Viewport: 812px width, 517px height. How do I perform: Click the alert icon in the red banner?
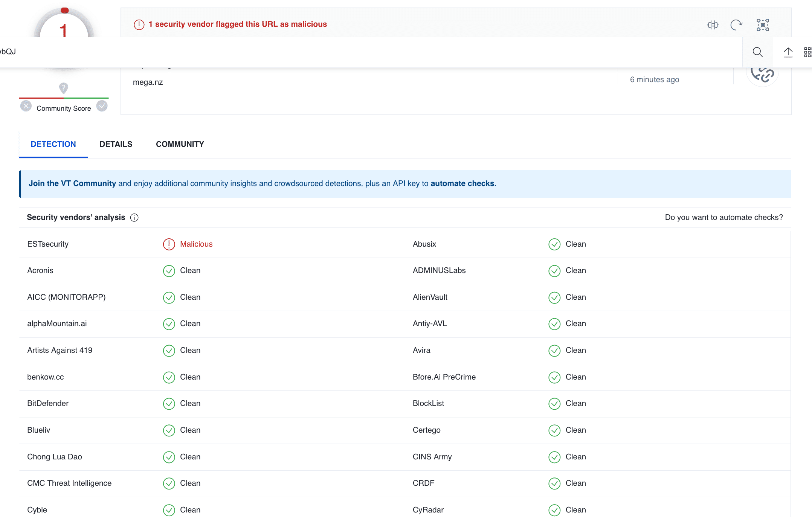tap(139, 24)
